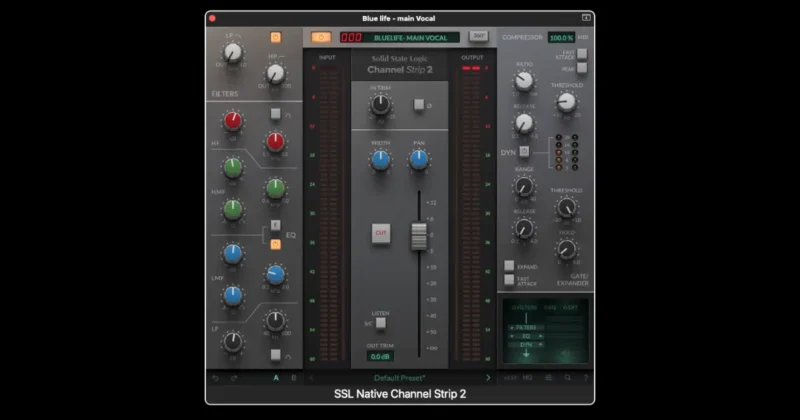This screenshot has height=420, width=800.
Task: Select preset slot A
Action: tap(276, 378)
